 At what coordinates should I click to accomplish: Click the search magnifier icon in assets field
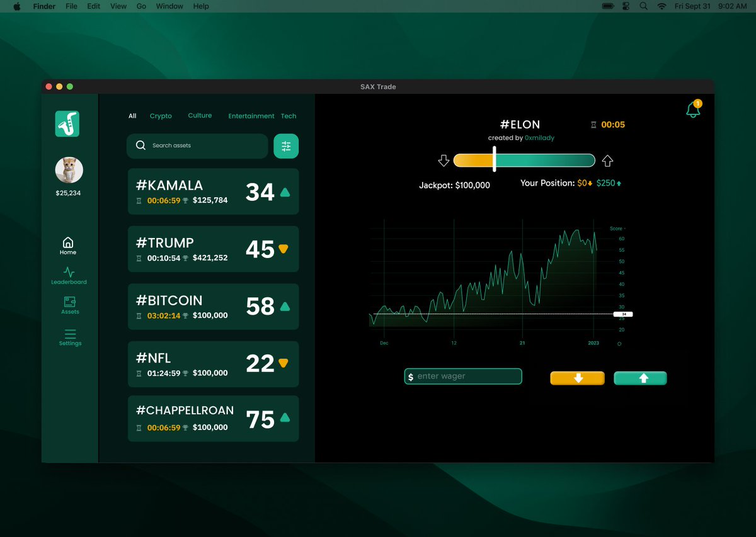[141, 145]
